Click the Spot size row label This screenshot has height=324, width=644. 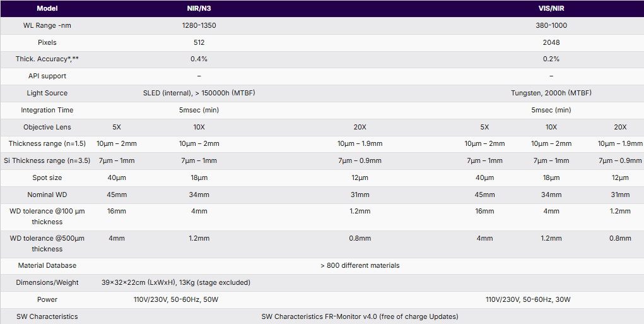(47, 178)
